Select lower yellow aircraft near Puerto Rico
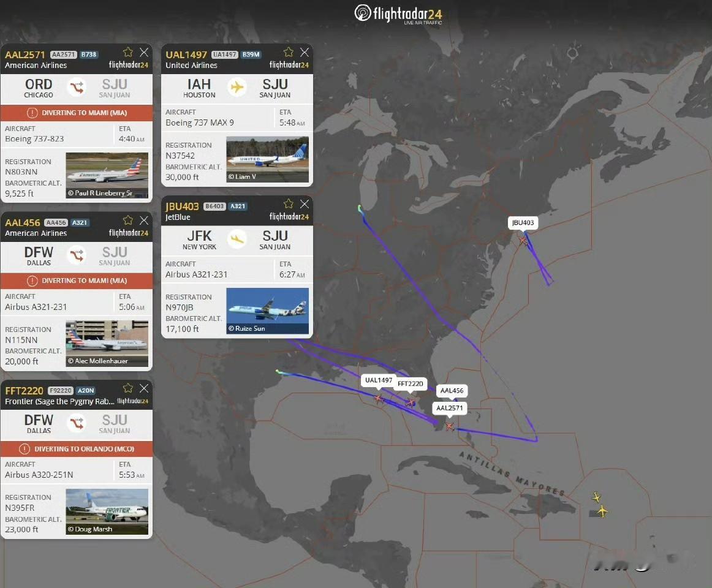 coord(602,511)
